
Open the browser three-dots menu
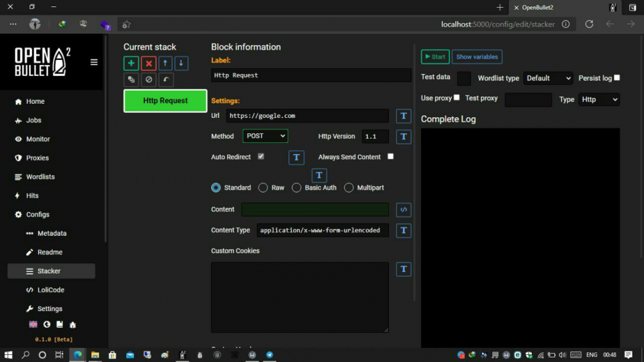point(13,24)
